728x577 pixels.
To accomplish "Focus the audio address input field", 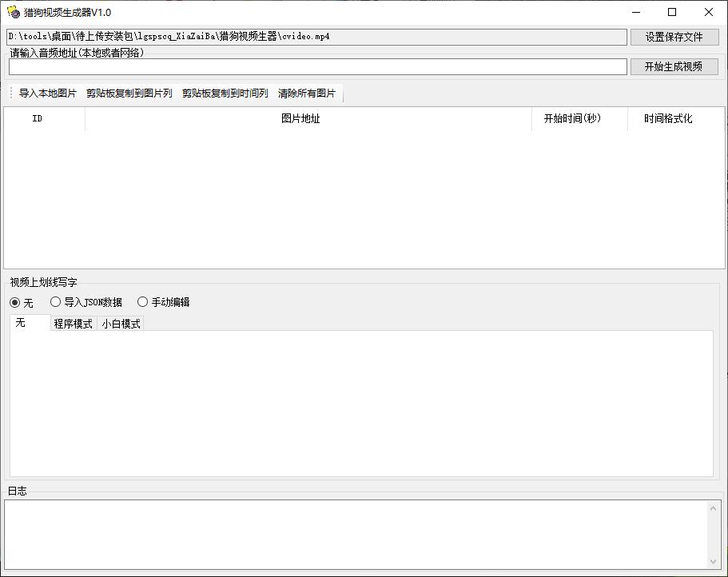I will pos(317,67).
